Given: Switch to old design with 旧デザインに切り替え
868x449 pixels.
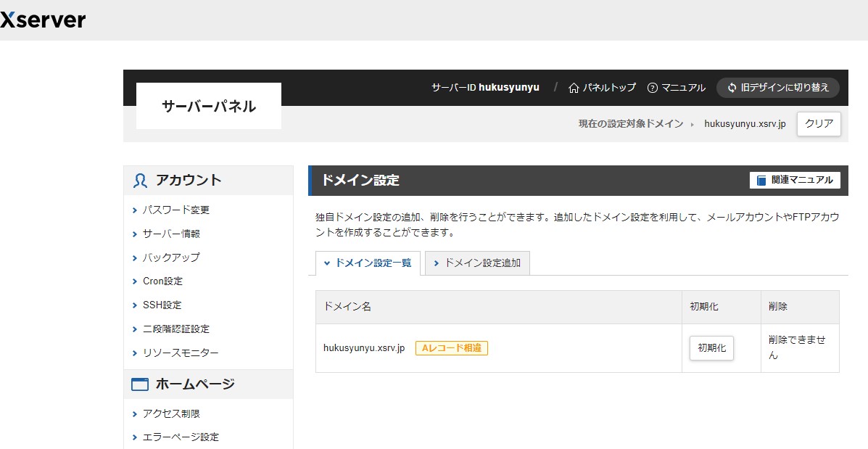Looking at the screenshot, I should click(x=778, y=88).
